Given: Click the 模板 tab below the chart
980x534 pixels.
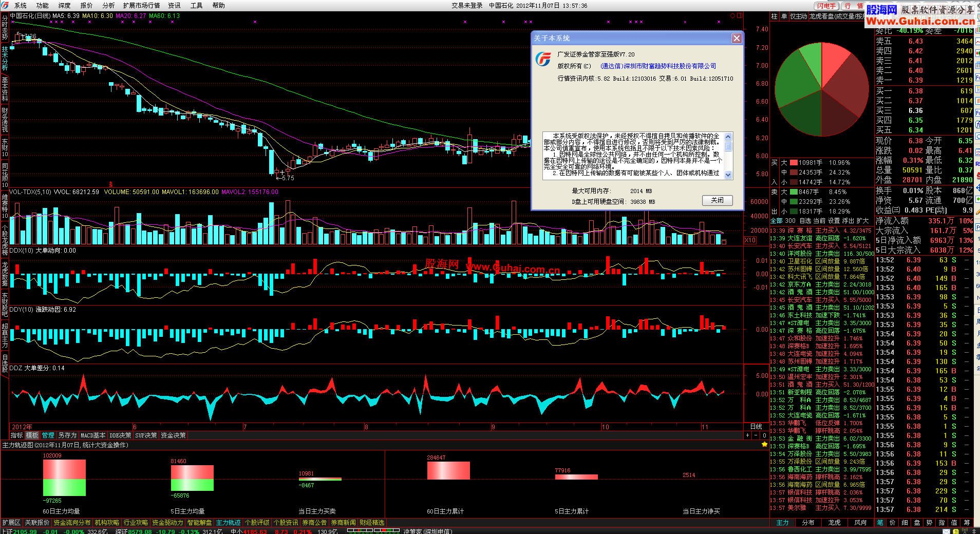Looking at the screenshot, I should tap(32, 435).
